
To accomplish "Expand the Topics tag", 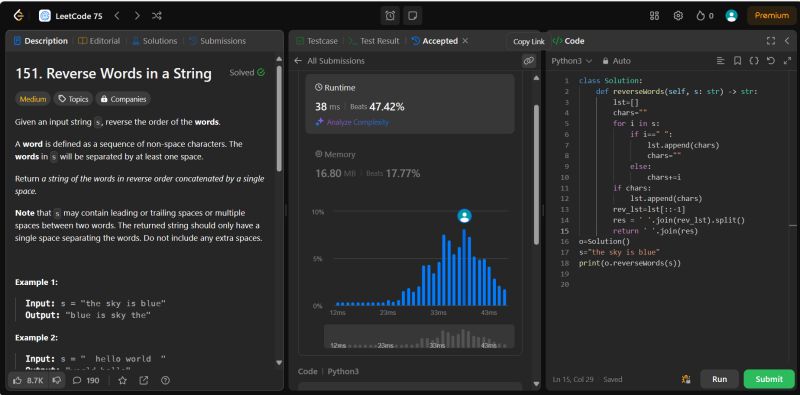I will click(x=73, y=99).
